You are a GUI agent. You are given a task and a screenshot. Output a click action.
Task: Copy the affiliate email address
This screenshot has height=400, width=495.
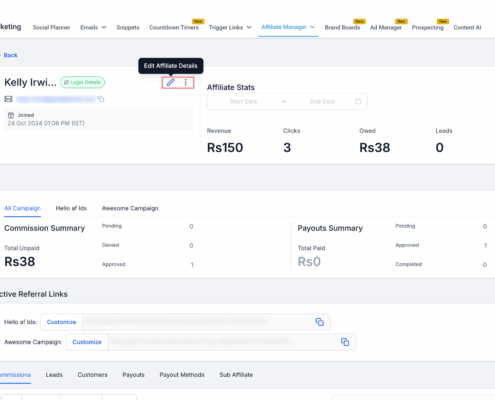(101, 99)
